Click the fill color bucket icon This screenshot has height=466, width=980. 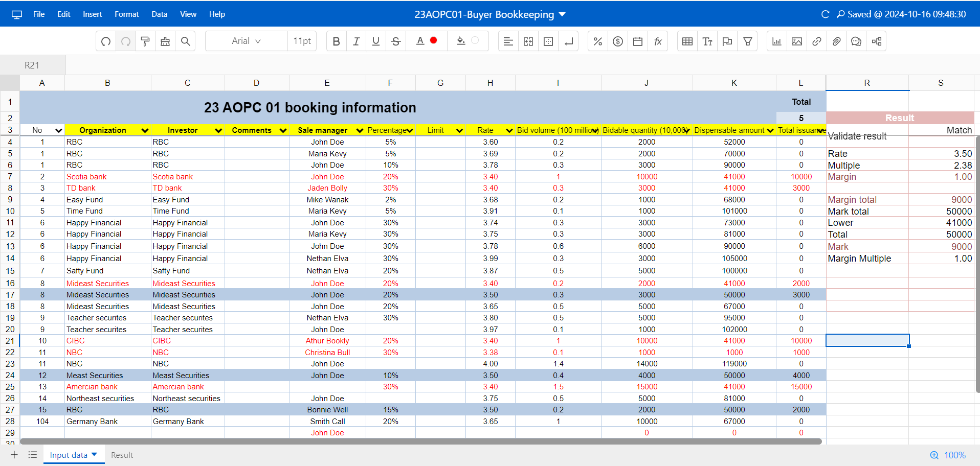click(461, 41)
